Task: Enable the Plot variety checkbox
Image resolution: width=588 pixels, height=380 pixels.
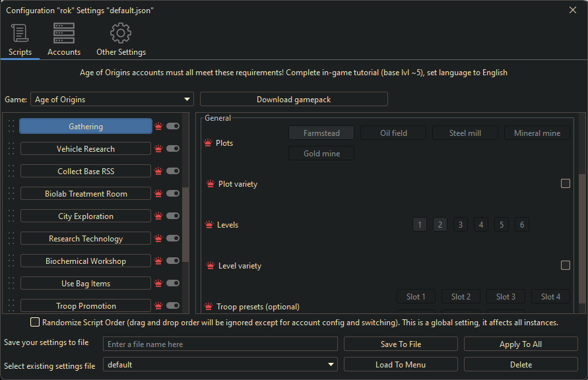Action: [x=566, y=183]
